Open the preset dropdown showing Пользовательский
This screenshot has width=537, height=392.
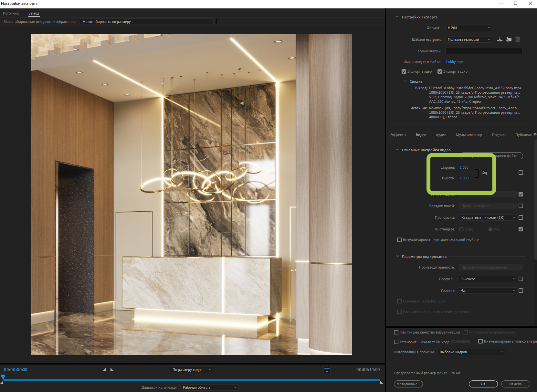469,39
